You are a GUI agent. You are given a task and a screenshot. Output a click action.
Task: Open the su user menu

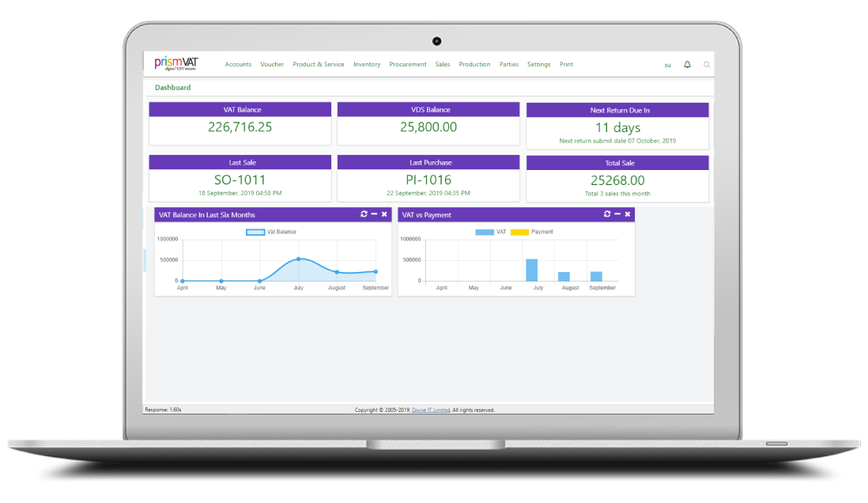point(667,65)
